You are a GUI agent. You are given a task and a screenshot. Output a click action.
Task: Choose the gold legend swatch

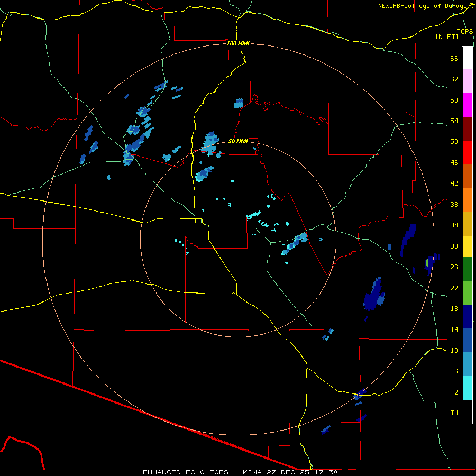(x=467, y=224)
